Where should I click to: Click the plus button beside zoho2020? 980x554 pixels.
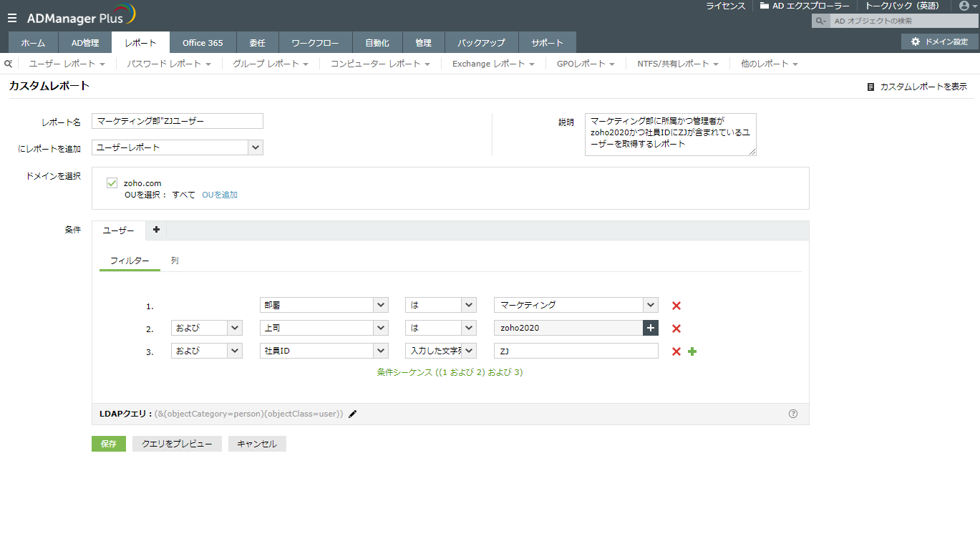651,328
